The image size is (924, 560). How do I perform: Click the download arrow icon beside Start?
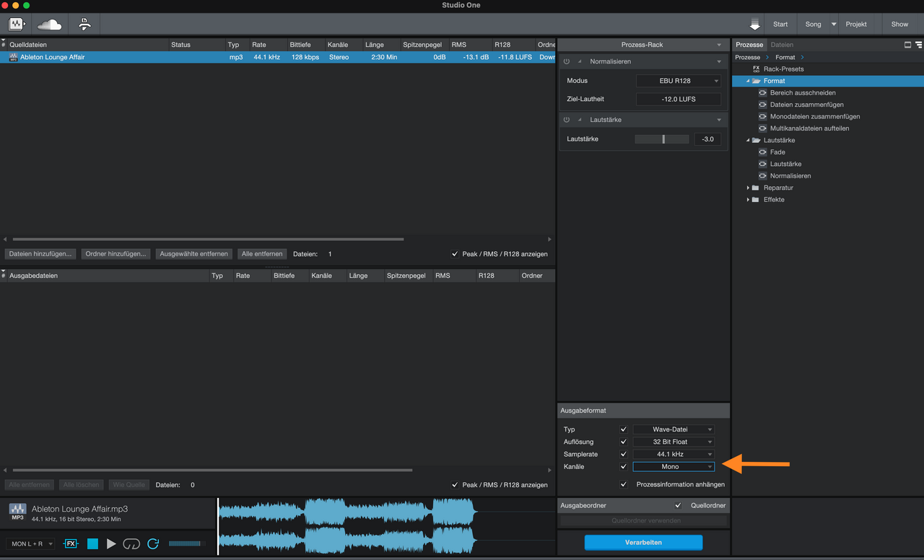pos(755,25)
